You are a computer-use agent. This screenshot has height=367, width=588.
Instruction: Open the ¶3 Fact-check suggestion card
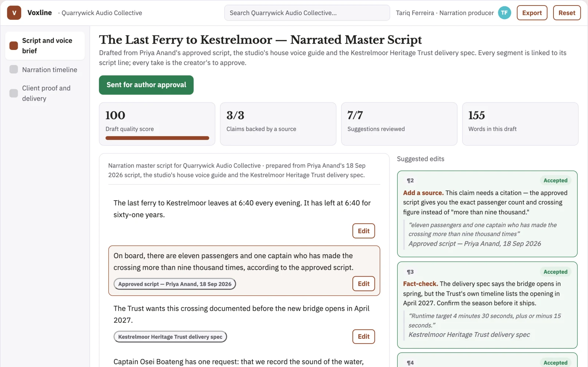click(487, 305)
